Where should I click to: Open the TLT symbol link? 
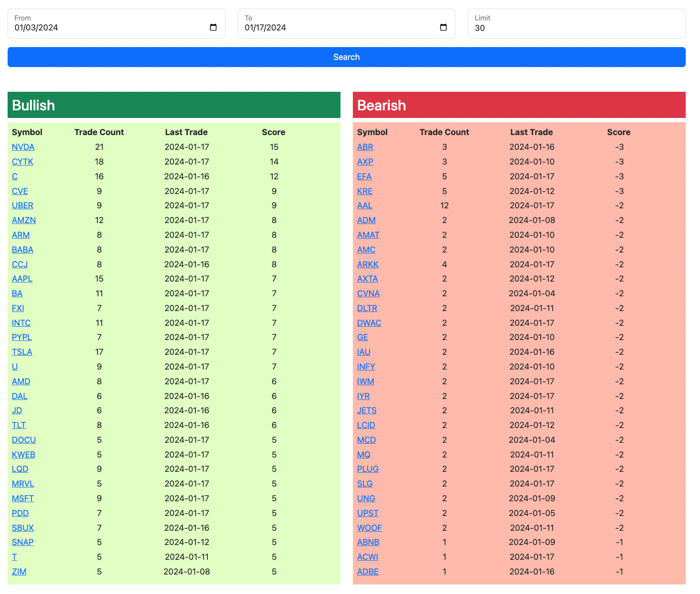[19, 425]
